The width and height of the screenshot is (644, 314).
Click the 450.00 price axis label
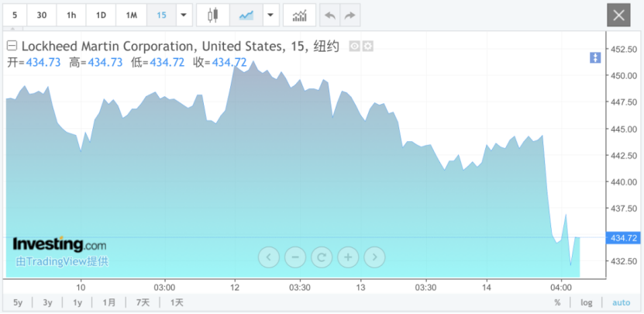(624, 76)
